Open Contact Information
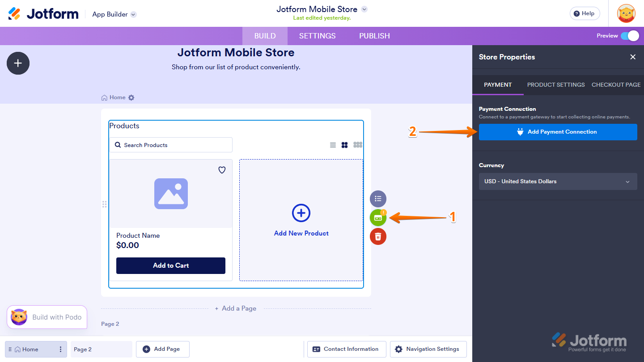 [x=347, y=349]
